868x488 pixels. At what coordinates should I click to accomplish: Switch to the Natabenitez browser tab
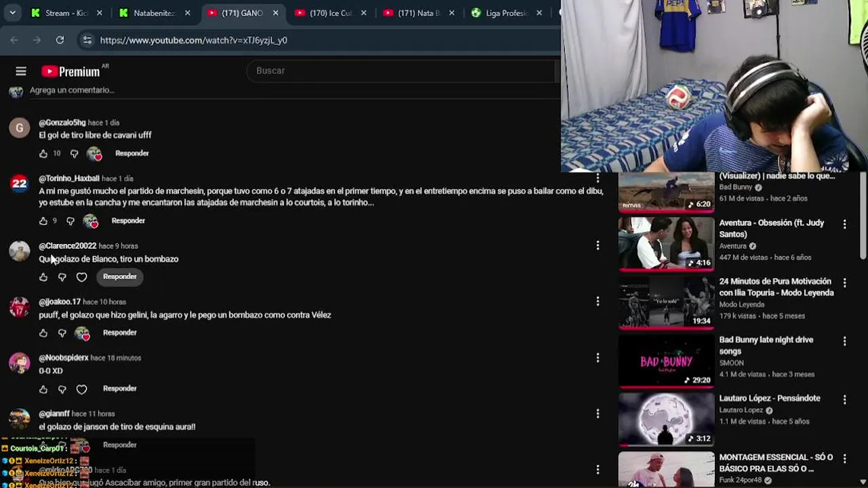tap(153, 13)
